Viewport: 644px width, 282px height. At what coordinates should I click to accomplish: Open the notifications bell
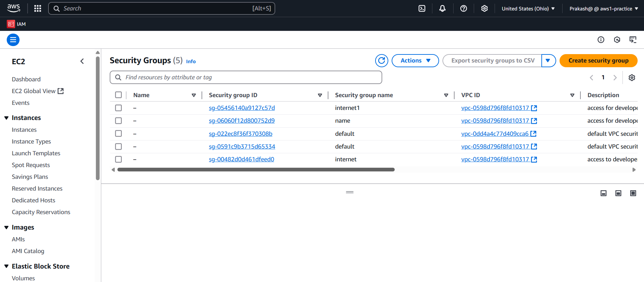click(x=442, y=8)
